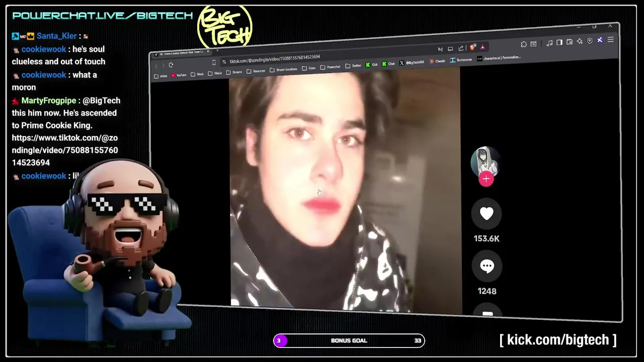The image size is (644, 362).
Task: Open the Artists bookmark folder
Action: coord(160,76)
